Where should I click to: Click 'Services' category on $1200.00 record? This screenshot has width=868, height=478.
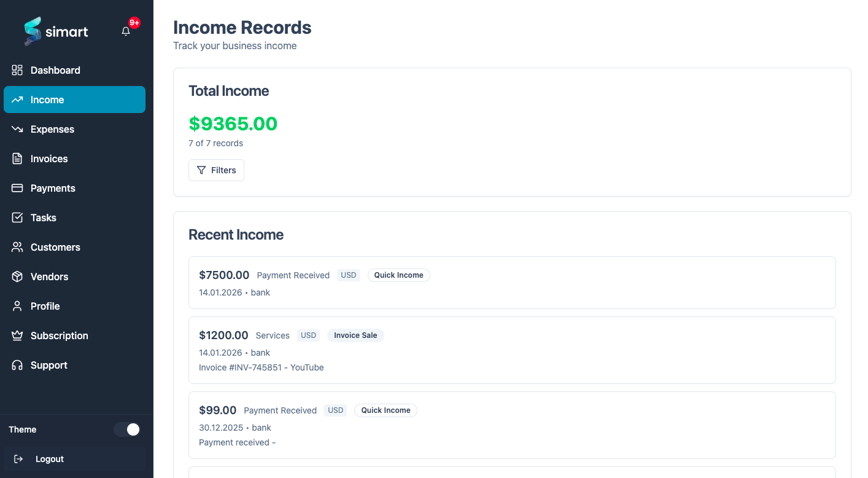[x=273, y=335]
